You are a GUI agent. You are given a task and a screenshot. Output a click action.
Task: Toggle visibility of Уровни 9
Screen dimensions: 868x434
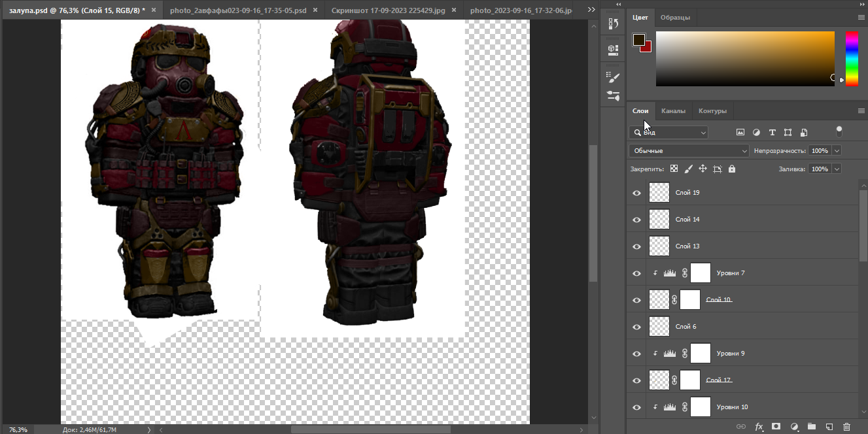[636, 354]
